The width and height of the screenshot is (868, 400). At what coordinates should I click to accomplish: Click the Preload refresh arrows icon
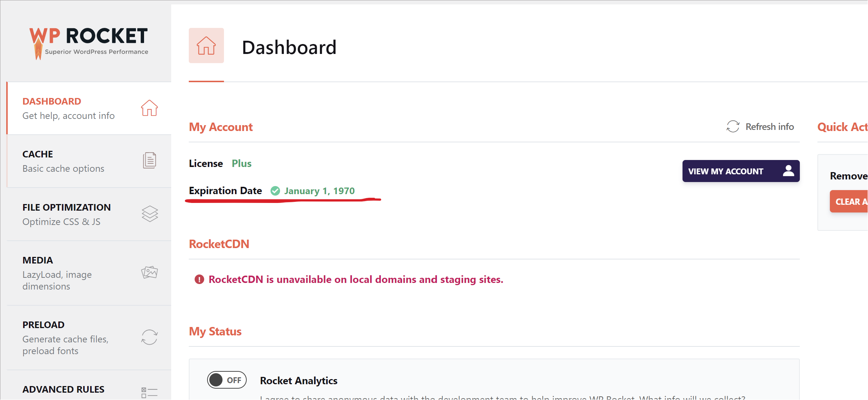[x=150, y=337]
